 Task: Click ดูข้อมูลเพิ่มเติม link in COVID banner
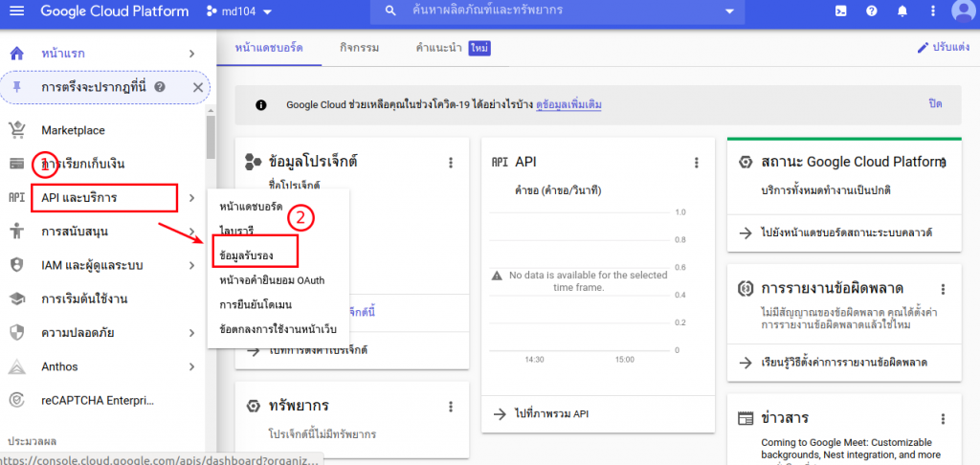click(568, 104)
